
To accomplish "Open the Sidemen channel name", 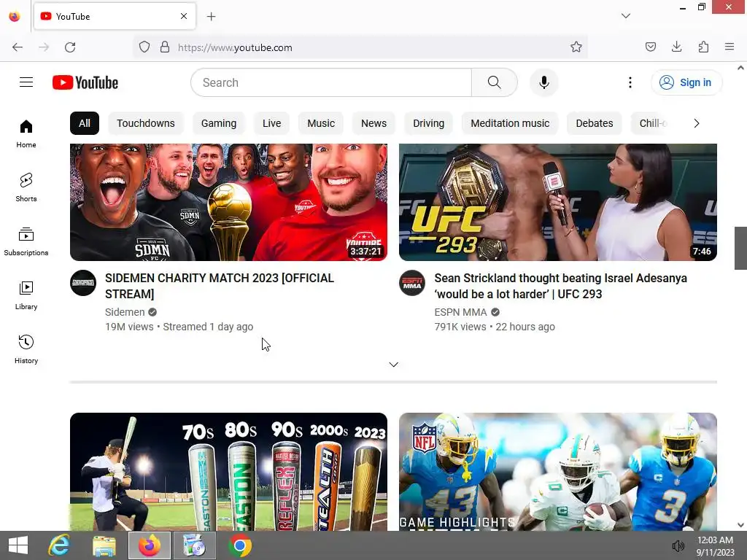I will click(125, 312).
